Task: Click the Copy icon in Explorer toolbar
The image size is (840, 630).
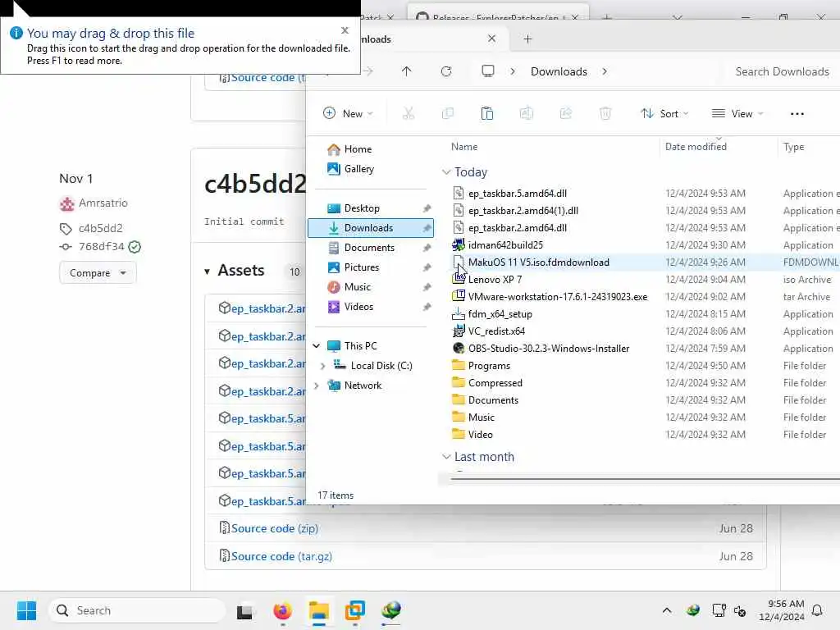Action: [x=447, y=113]
